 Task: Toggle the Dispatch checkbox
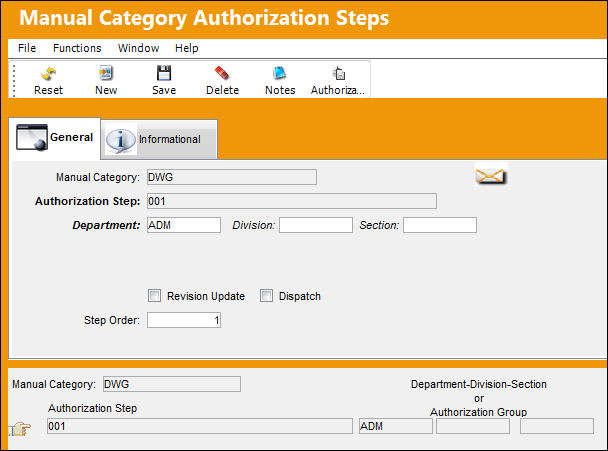point(266,296)
